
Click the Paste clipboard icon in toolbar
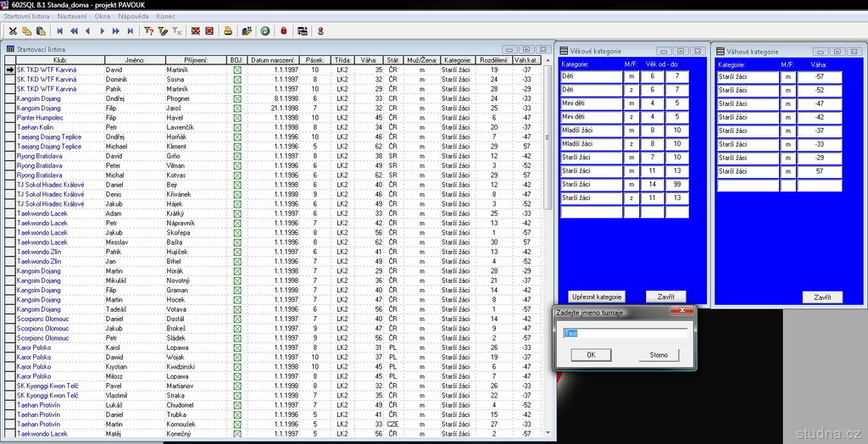[42, 31]
